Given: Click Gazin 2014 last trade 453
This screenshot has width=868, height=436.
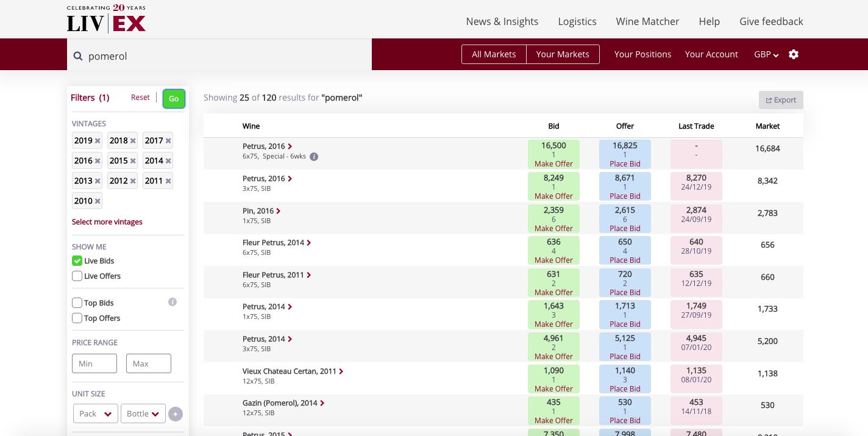Looking at the screenshot, I should point(696,402).
